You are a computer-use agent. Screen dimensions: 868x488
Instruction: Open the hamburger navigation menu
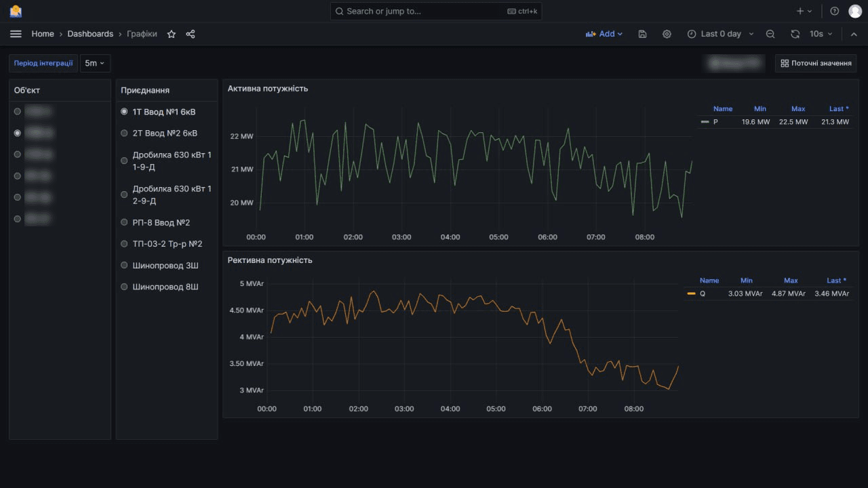[x=16, y=34]
